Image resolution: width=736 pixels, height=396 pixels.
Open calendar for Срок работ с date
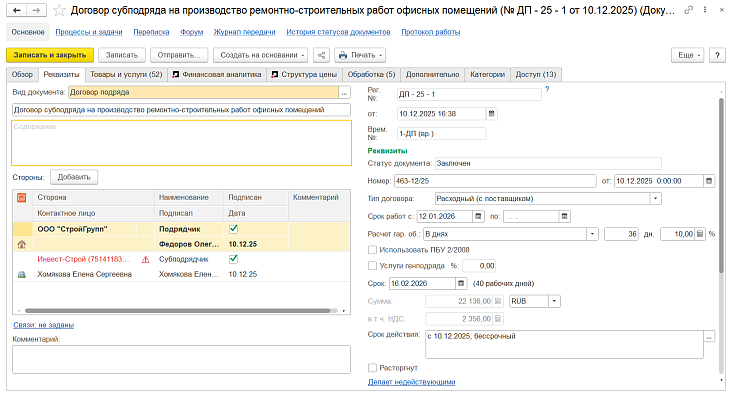click(x=478, y=216)
